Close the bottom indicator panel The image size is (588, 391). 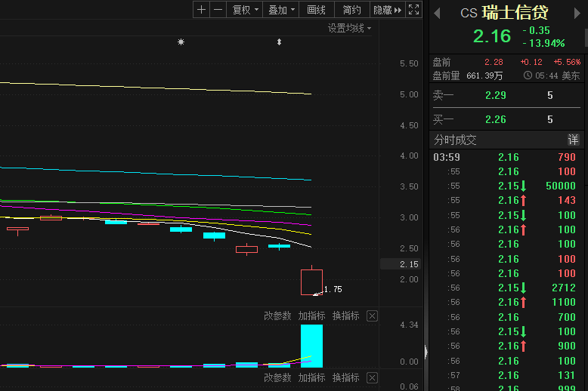[x=372, y=377]
